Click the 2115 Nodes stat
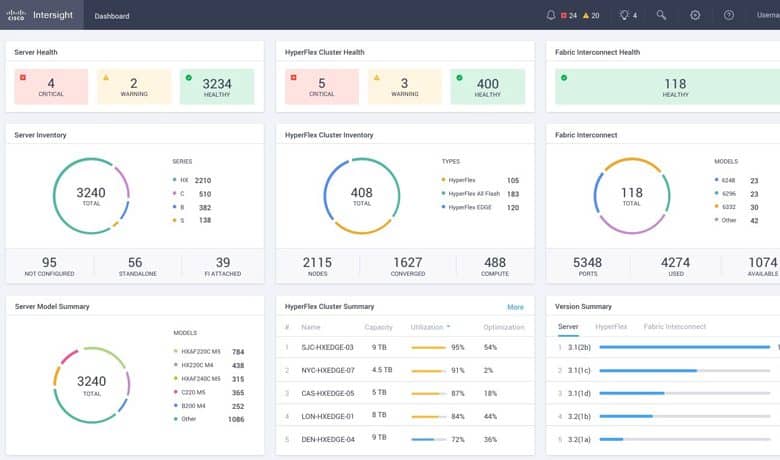This screenshot has width=780, height=460. (x=317, y=266)
